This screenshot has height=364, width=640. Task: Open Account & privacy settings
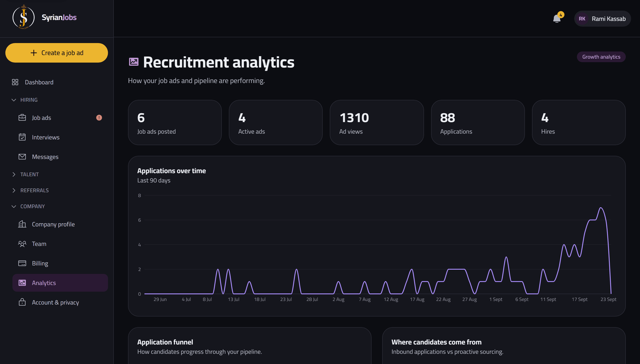tap(60, 302)
